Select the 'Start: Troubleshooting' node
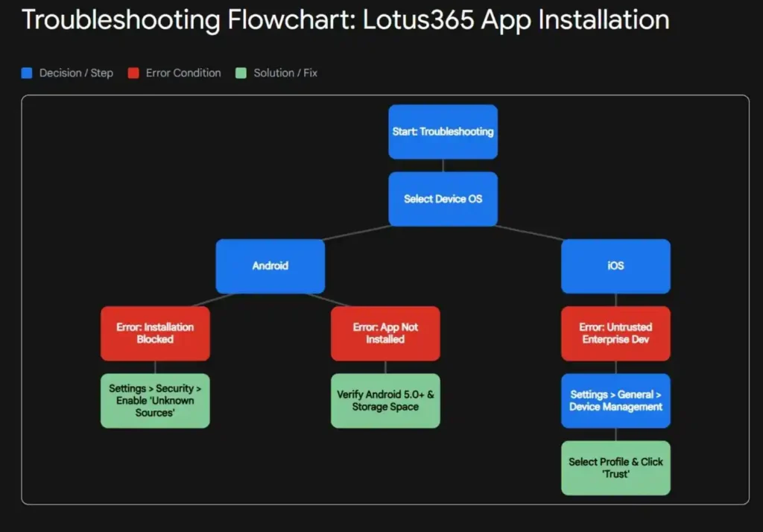763x532 pixels. tap(443, 132)
